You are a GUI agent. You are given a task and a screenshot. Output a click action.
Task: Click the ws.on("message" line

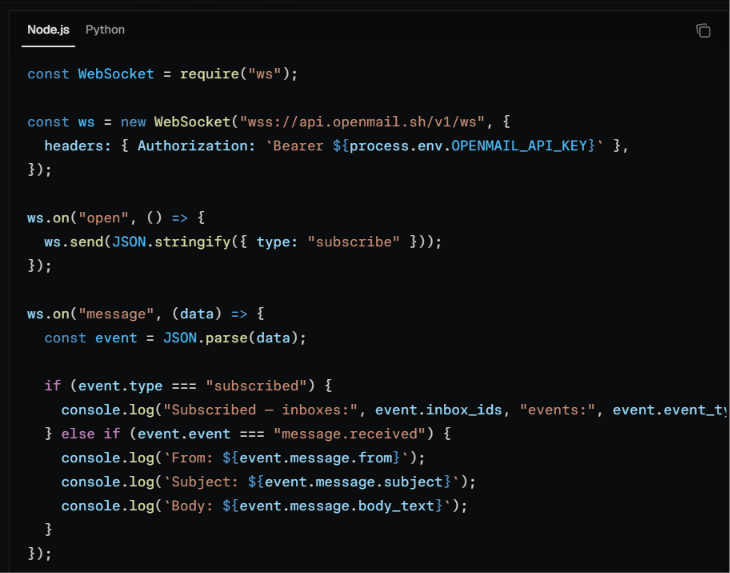[x=146, y=314]
